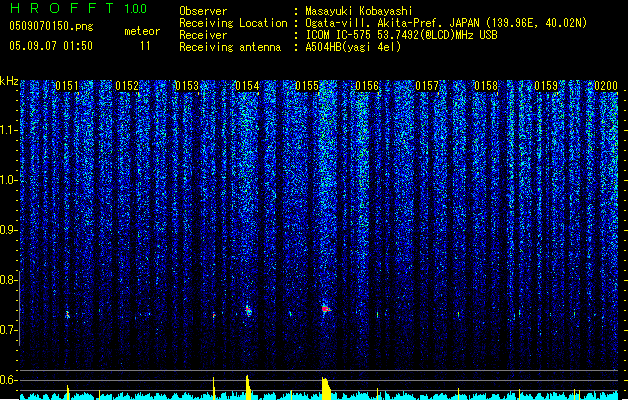This screenshot has height=400, width=629.
Task: Click the strong red meteor echo below 0155
Action: 326,309
